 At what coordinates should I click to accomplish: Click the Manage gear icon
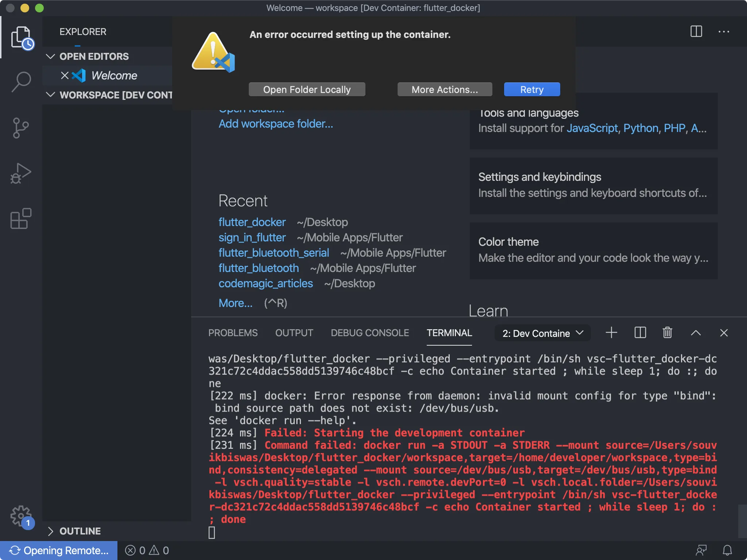click(20, 516)
